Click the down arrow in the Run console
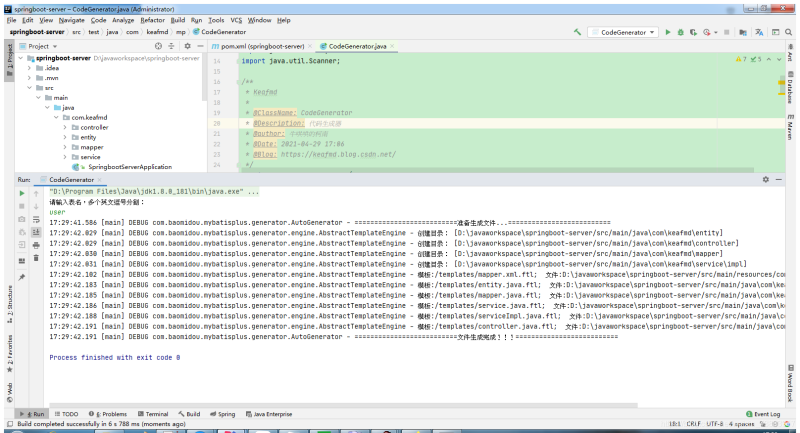Image resolution: width=800 pixels, height=433 pixels. click(36, 206)
